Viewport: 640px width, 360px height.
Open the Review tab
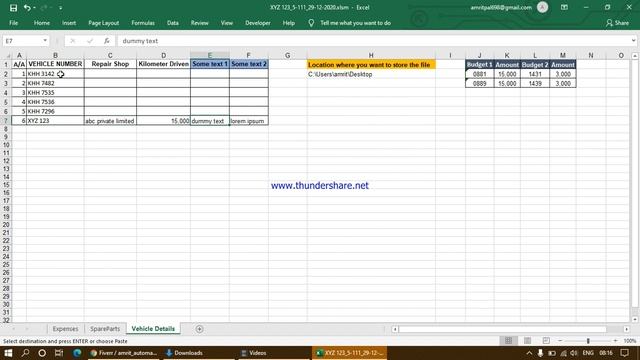[x=200, y=23]
